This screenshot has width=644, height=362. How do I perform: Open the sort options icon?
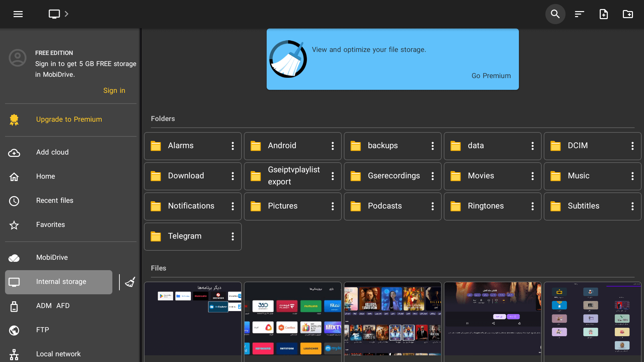(x=579, y=14)
